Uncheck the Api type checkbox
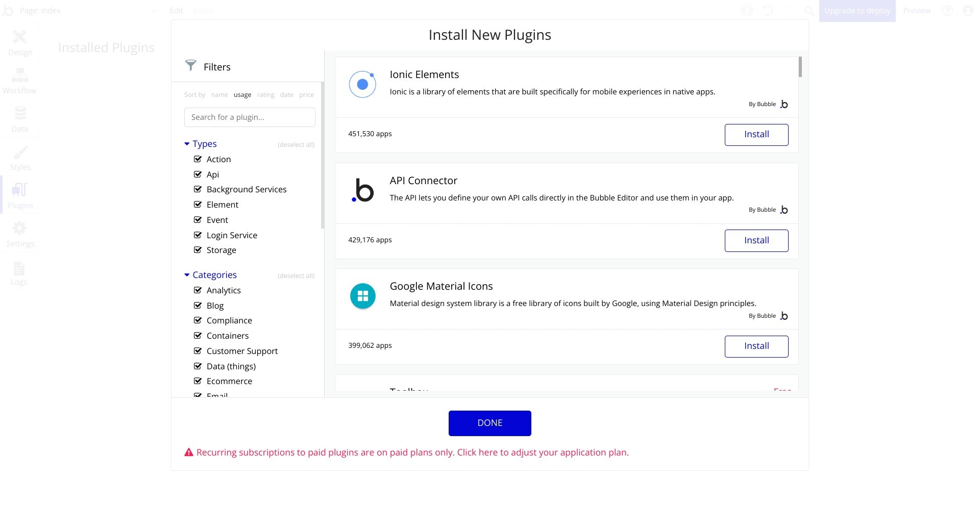Screen dimensions: 980x506 (x=198, y=174)
